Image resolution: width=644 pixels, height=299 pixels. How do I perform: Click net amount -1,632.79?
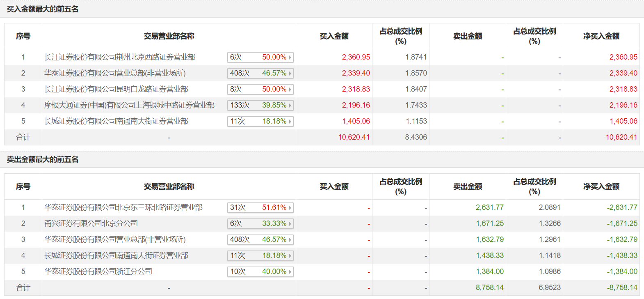tap(622, 239)
